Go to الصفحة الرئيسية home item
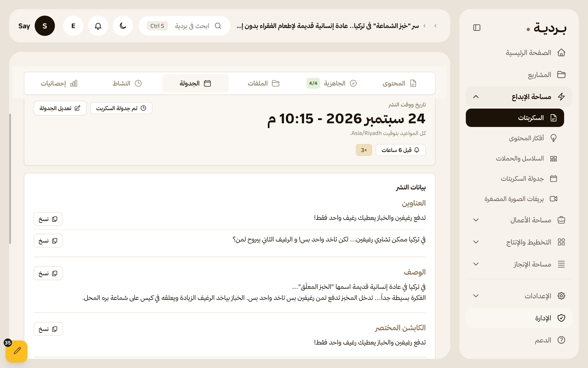The image size is (588, 368). click(x=519, y=53)
